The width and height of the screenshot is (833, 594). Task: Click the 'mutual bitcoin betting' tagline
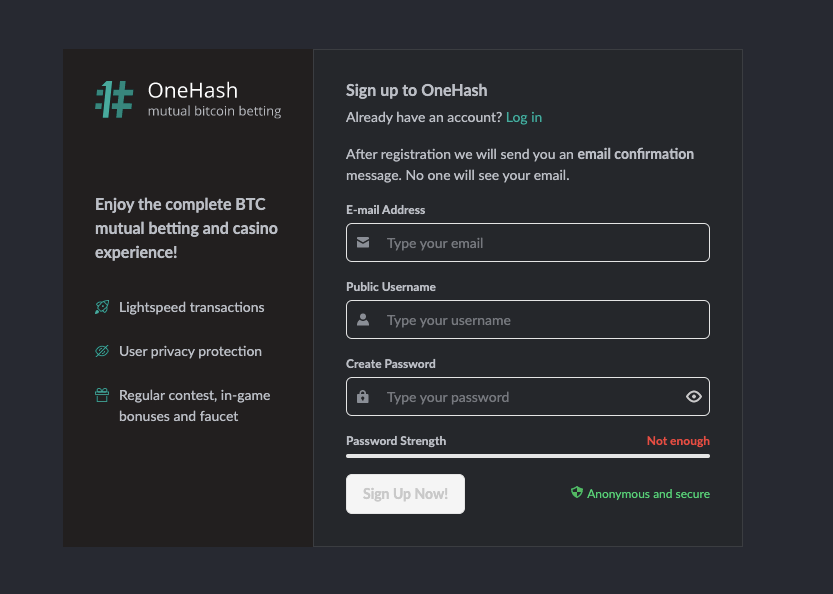[215, 111]
